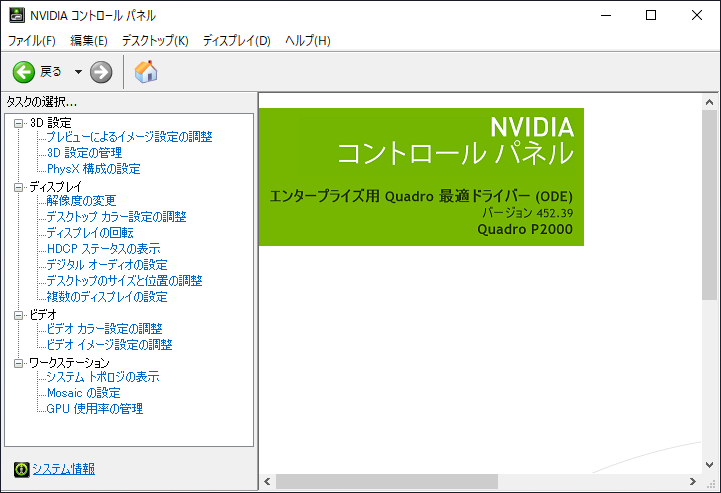Click the Quadro P2000 text in banner
The width and height of the screenshot is (721, 493).
pyautogui.click(x=525, y=229)
